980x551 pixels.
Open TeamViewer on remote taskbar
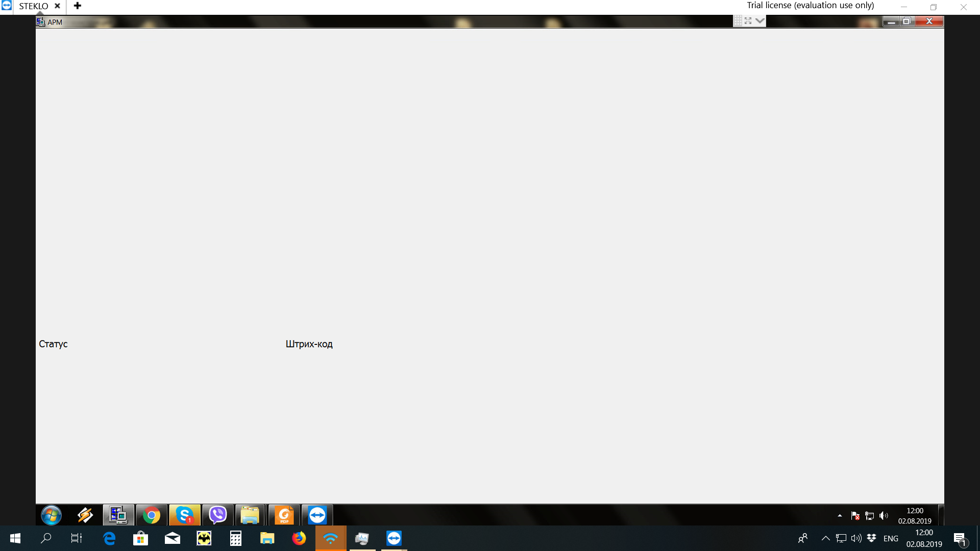tap(317, 515)
